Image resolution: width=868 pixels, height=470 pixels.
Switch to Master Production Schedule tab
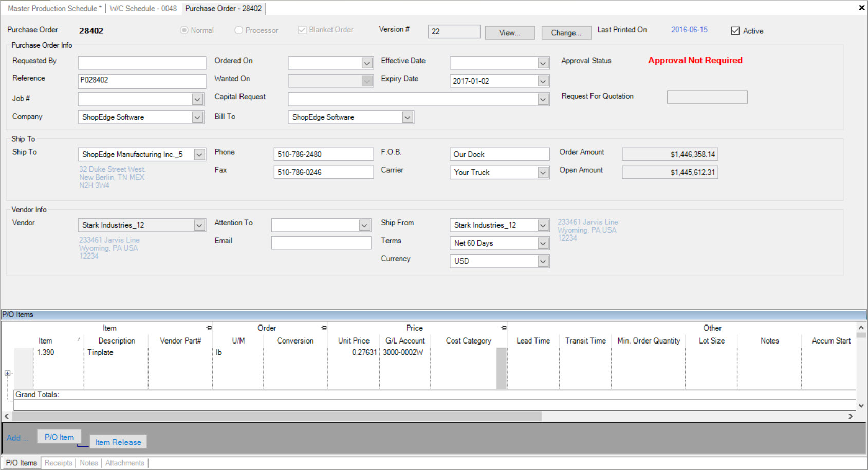pyautogui.click(x=54, y=8)
